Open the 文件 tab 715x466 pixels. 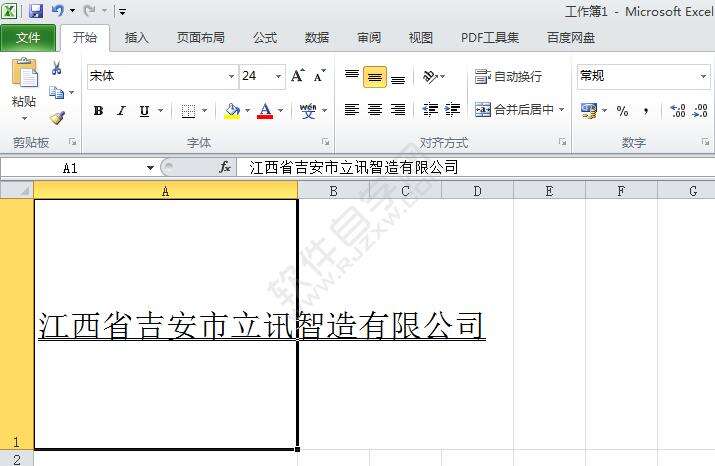pos(28,38)
